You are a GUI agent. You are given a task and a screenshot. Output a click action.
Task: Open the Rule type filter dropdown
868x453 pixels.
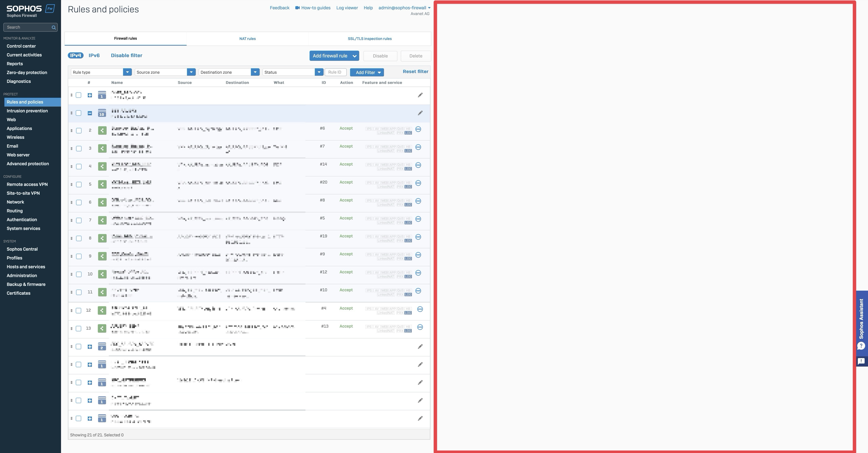[x=127, y=72]
